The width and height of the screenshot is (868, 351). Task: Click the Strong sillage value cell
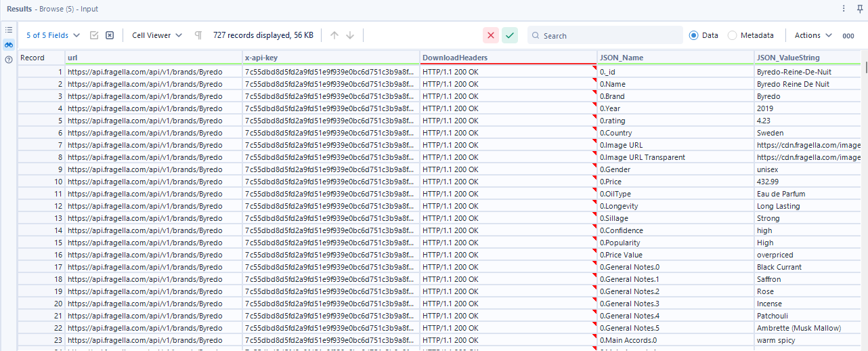pos(808,218)
